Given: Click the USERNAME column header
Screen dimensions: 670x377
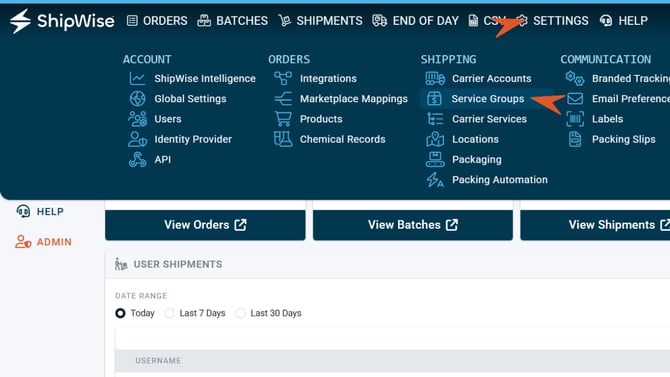Looking at the screenshot, I should point(158,361).
